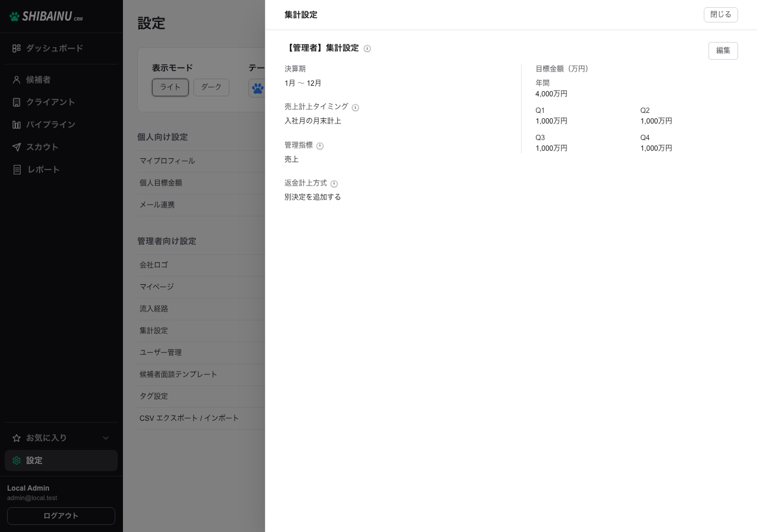The height and width of the screenshot is (532, 757).
Task: Click the dashboard grid icon in sidebar
Action: (x=17, y=48)
